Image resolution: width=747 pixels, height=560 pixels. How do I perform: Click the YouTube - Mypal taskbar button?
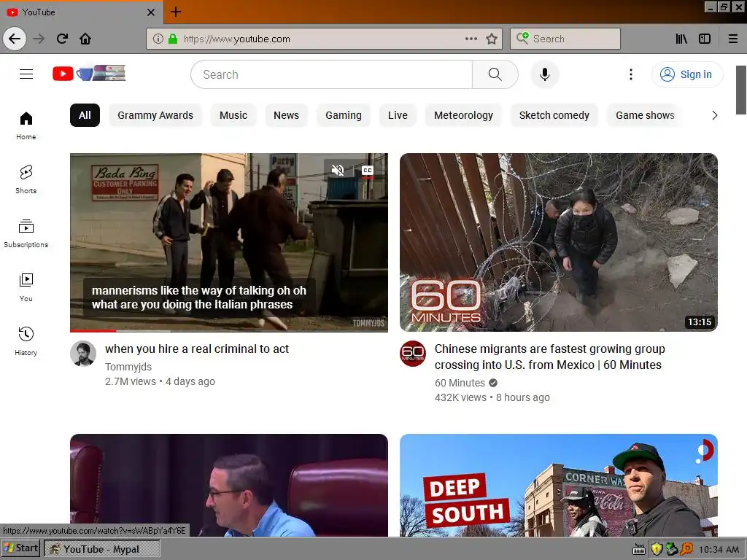102,549
